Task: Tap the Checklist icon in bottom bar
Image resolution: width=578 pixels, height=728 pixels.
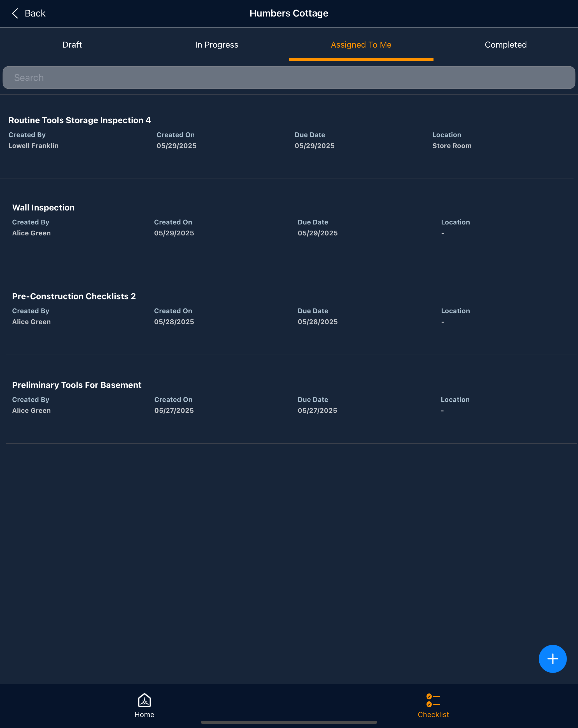Action: click(433, 700)
